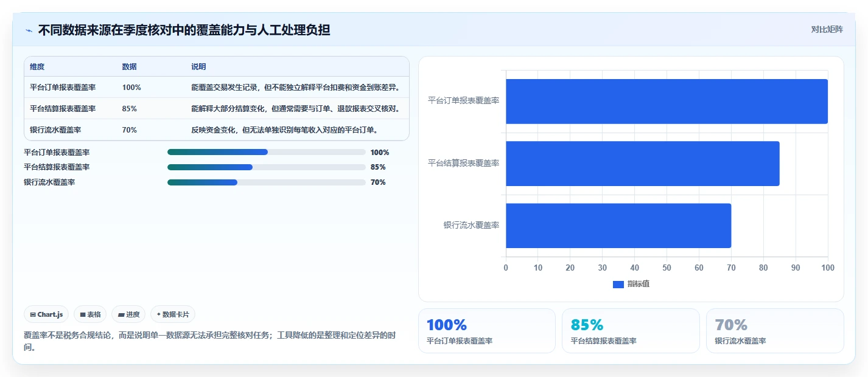The image size is (868, 377).
Task: Click the description starting 反映资金变化
Action: pyautogui.click(x=285, y=130)
